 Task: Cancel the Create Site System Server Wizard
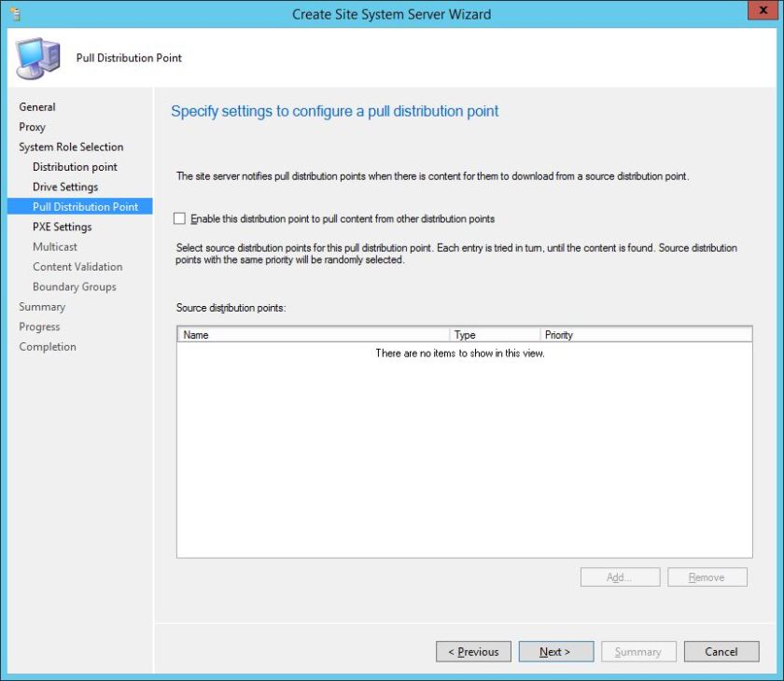click(721, 651)
